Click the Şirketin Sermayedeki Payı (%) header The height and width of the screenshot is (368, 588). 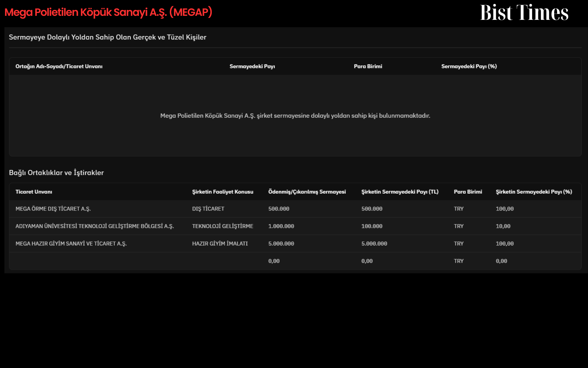[x=534, y=192]
